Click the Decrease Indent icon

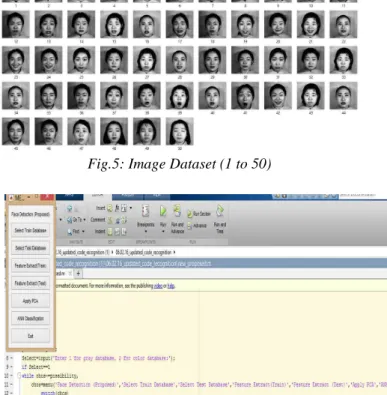124,231
